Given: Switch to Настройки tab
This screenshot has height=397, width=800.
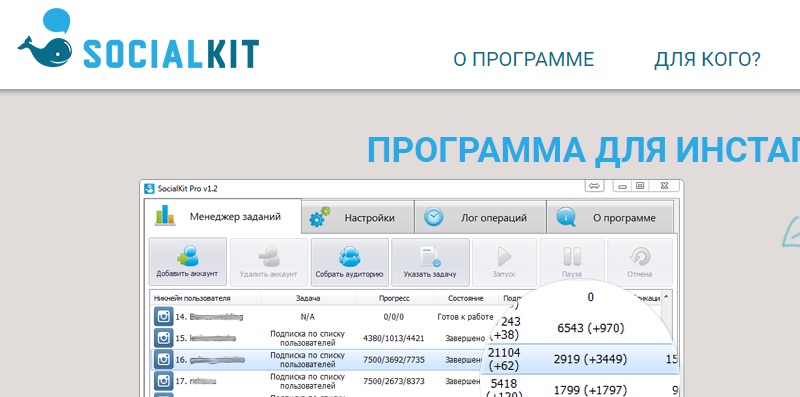Looking at the screenshot, I should click(358, 218).
